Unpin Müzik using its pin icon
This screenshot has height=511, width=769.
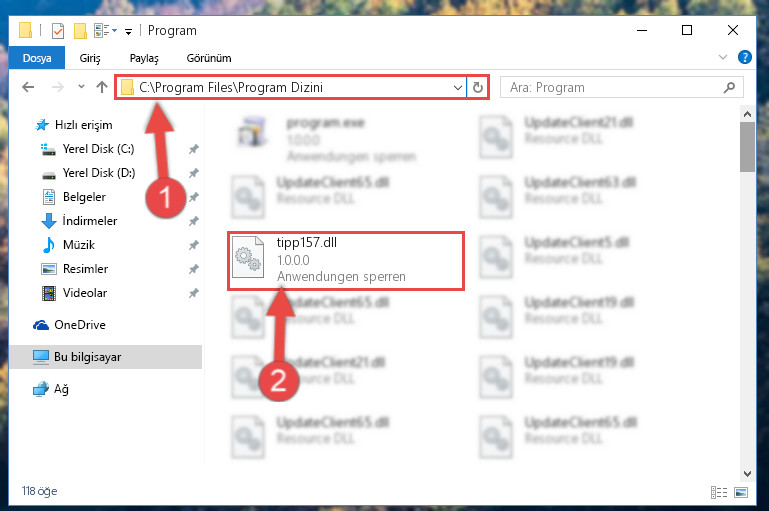click(194, 245)
